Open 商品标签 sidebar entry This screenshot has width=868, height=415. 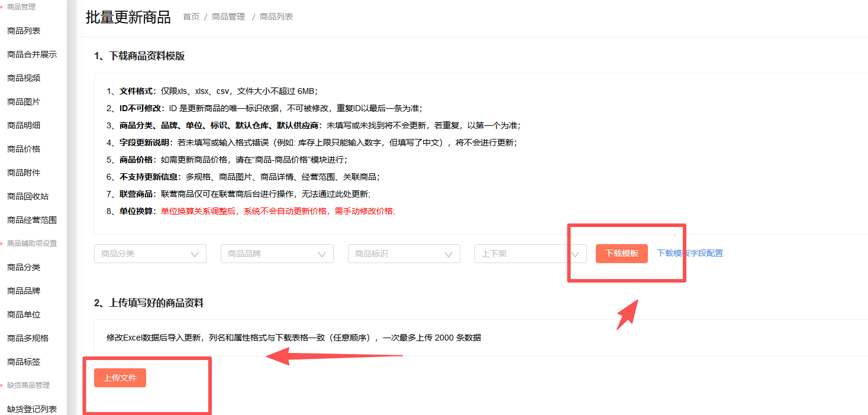click(x=24, y=362)
